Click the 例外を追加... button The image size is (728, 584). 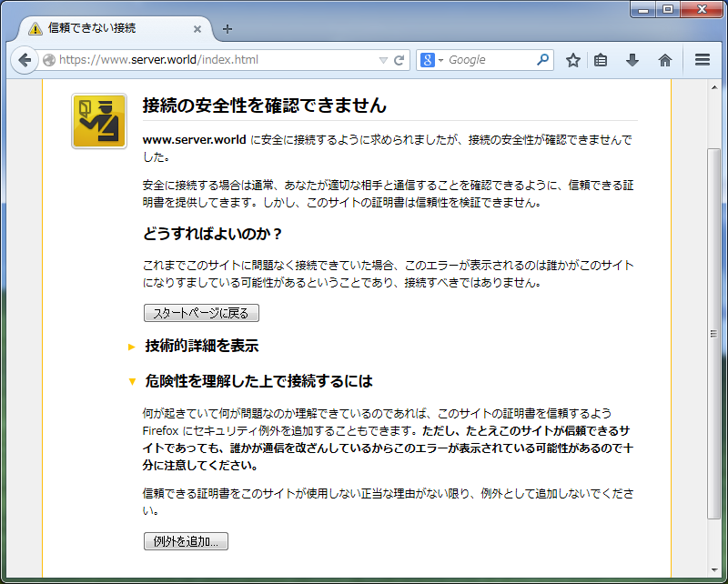pos(186,541)
